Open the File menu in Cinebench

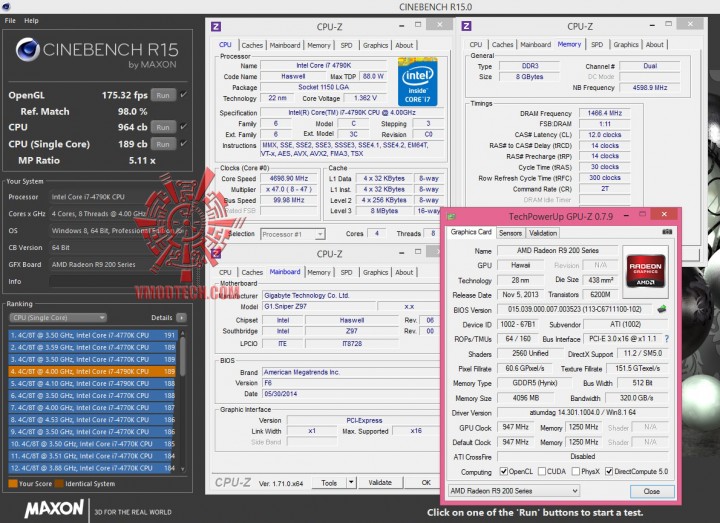[x=10, y=21]
